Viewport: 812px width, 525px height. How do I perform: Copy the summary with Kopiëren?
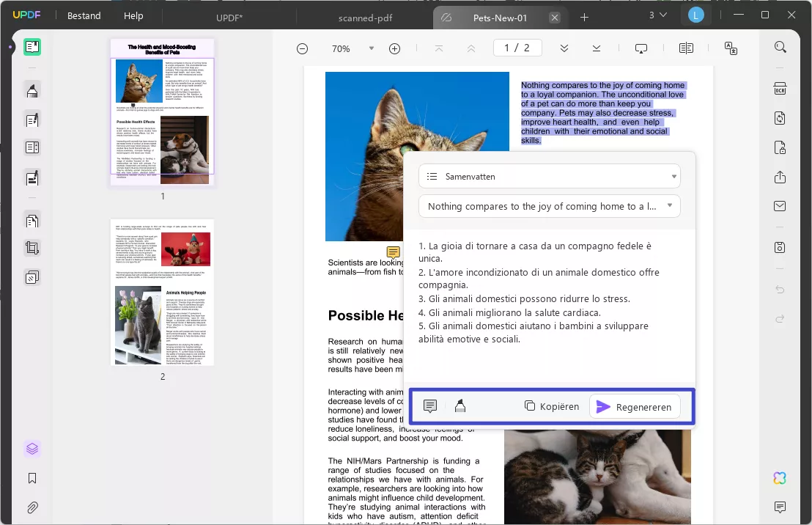tap(551, 406)
